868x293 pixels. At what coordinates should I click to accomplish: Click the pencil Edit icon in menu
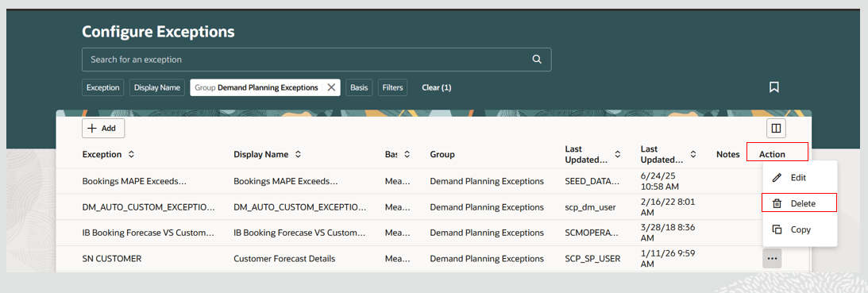pyautogui.click(x=777, y=178)
